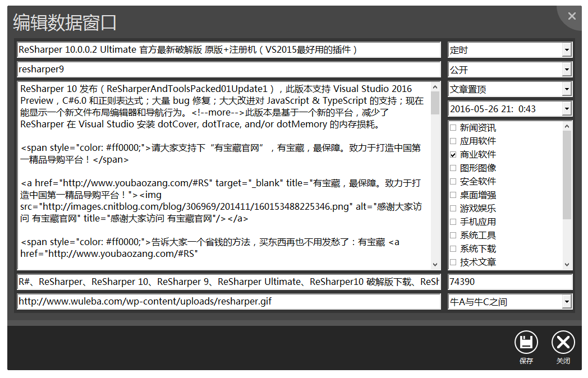588x378 pixels.
Task: Uncheck the 商业软件 category checkbox
Action: 453,154
